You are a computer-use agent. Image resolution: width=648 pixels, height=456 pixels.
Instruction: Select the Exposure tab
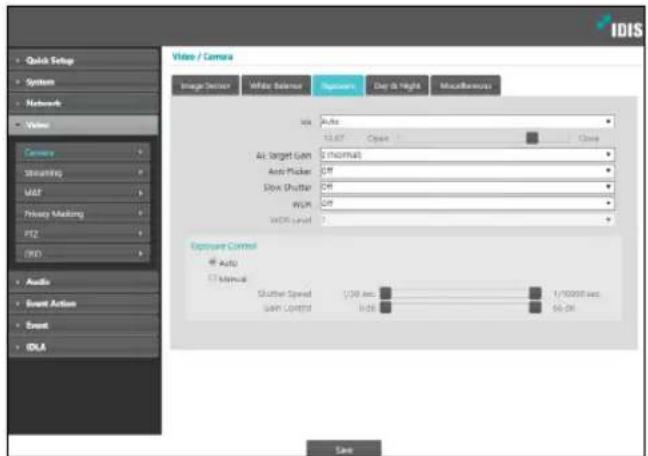338,86
